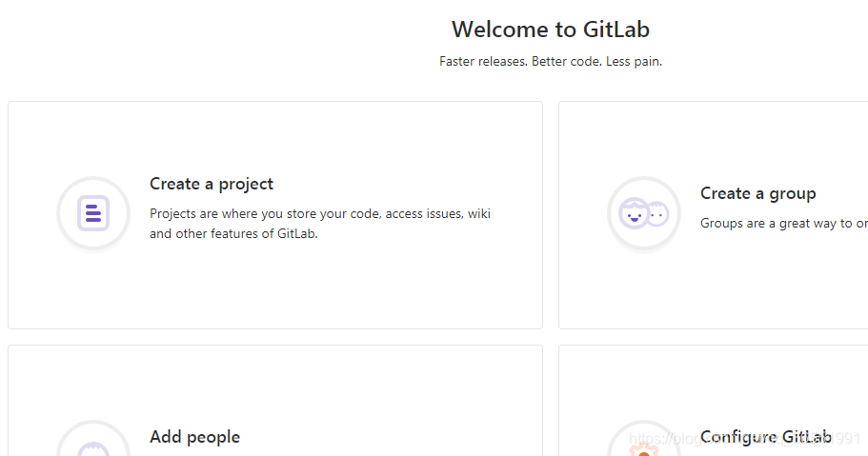This screenshot has width=868, height=456.
Task: Click the text "Projects are where you store your code"
Action: click(x=265, y=213)
